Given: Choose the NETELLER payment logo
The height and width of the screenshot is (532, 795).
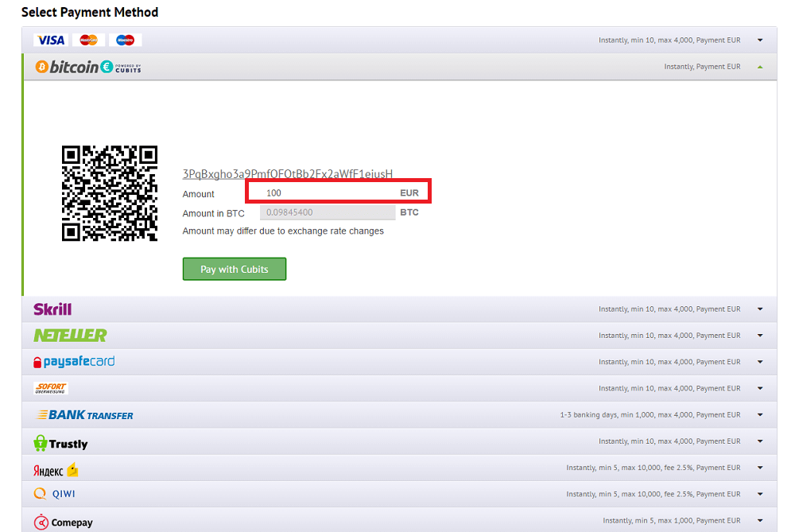Looking at the screenshot, I should (x=70, y=336).
